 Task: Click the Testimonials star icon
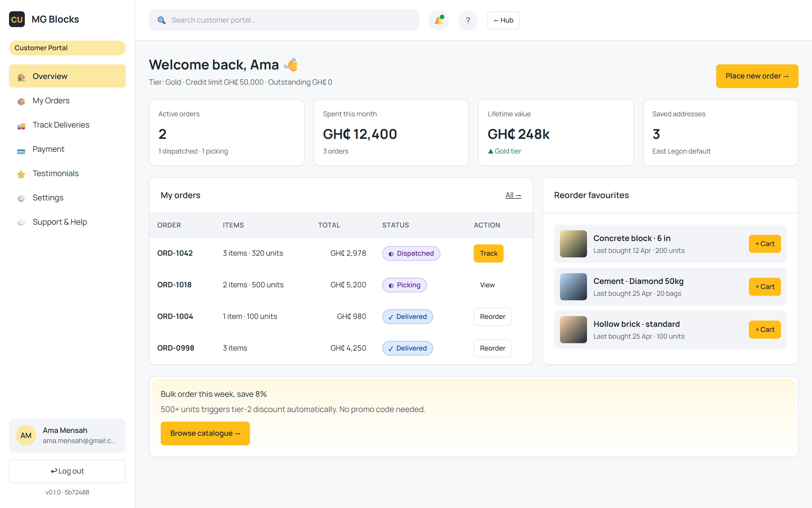[x=21, y=174]
